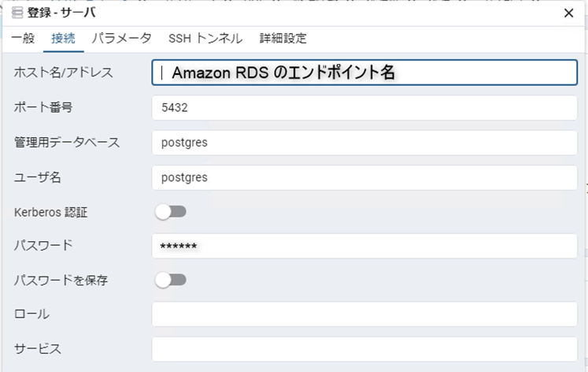Click the ポート番号 label
Screen dimensions: 588x372
tap(43, 107)
